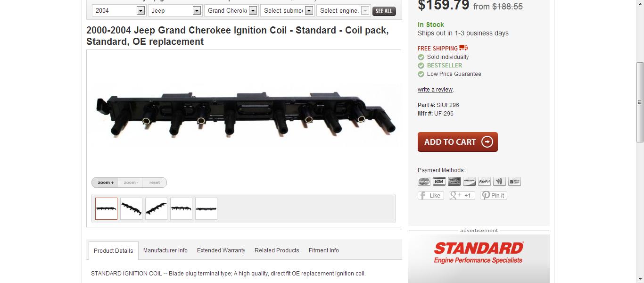Viewport: 644px width, 283px height.
Task: Open the 2004 year dropdown
Action: [119, 10]
